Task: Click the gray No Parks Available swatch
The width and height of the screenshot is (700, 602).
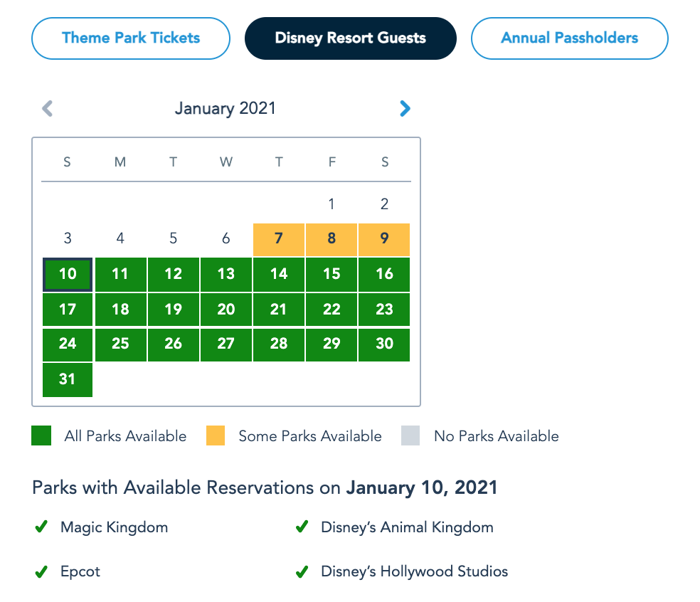Action: click(410, 436)
